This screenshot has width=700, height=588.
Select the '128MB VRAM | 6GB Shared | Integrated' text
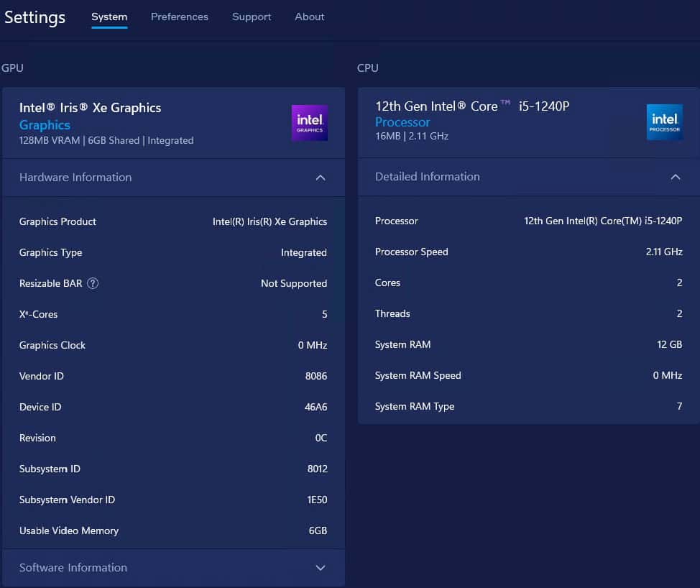pyautogui.click(x=106, y=140)
